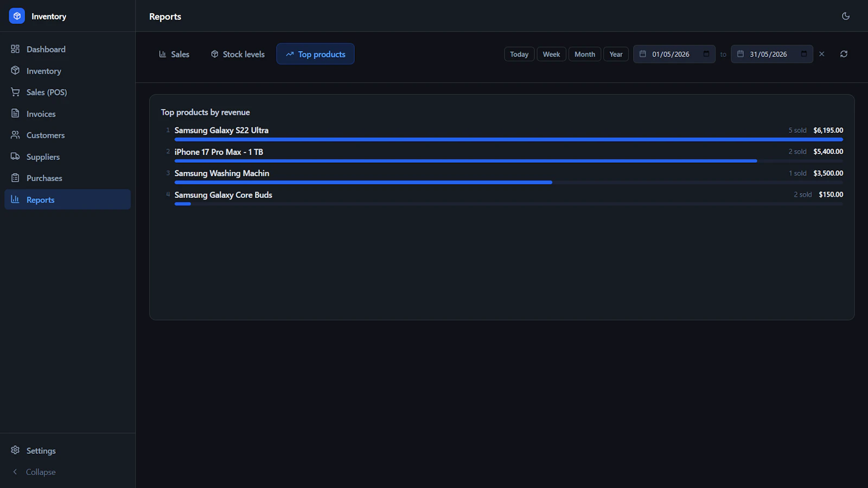The image size is (868, 488).
Task: Click Samsung Washing Machin entry
Action: 222,174
